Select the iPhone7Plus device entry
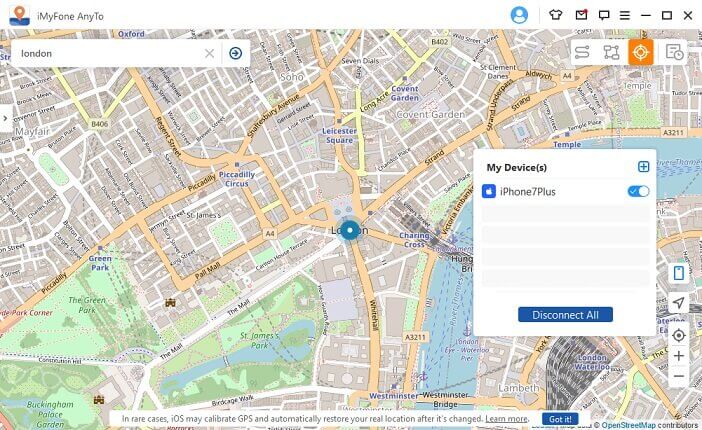The image size is (702, 430). click(565, 192)
